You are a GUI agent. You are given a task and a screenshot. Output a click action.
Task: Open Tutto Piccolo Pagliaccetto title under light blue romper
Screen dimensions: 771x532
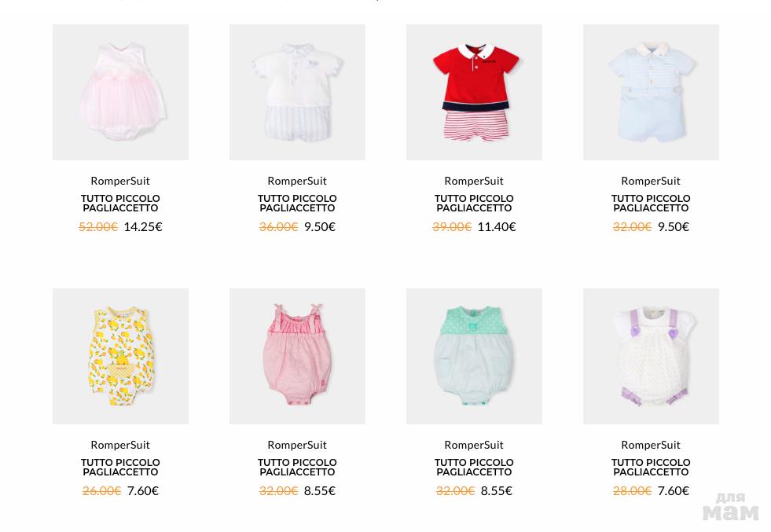click(x=651, y=203)
